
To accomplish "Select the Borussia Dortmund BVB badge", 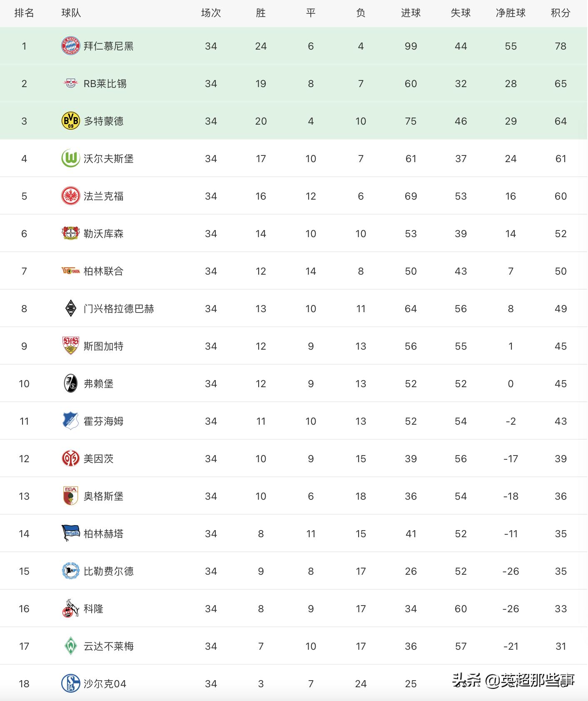I will point(70,121).
